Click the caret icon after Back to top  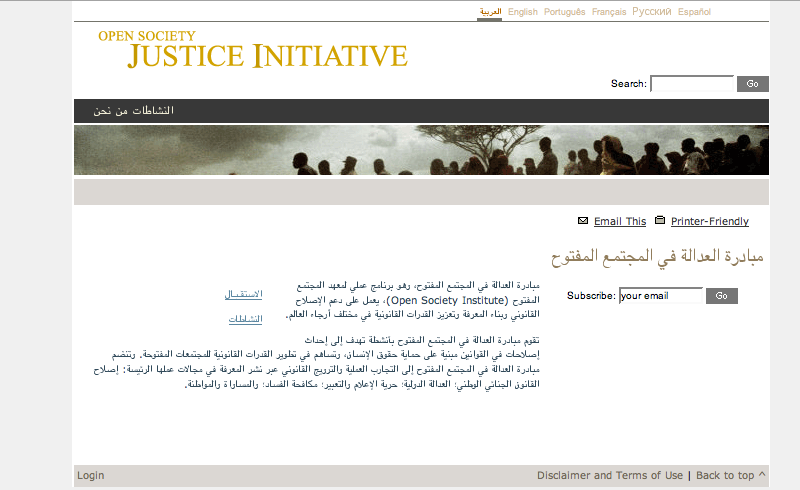pos(762,475)
